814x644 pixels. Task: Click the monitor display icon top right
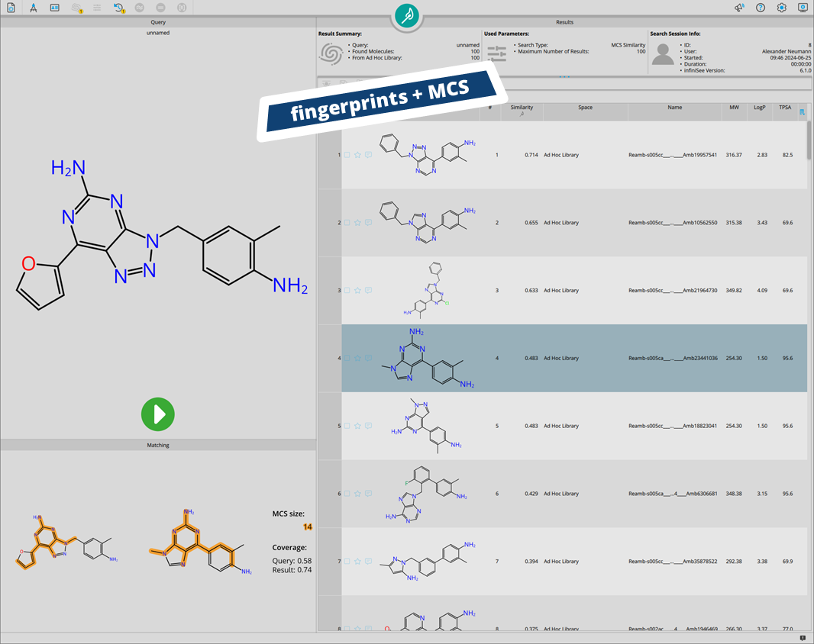(x=802, y=8)
